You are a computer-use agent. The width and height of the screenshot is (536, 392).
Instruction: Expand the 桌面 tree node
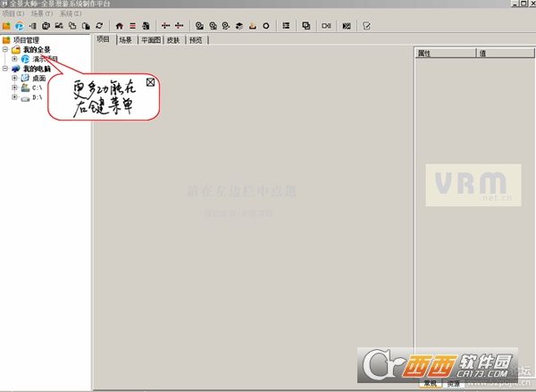(14, 78)
